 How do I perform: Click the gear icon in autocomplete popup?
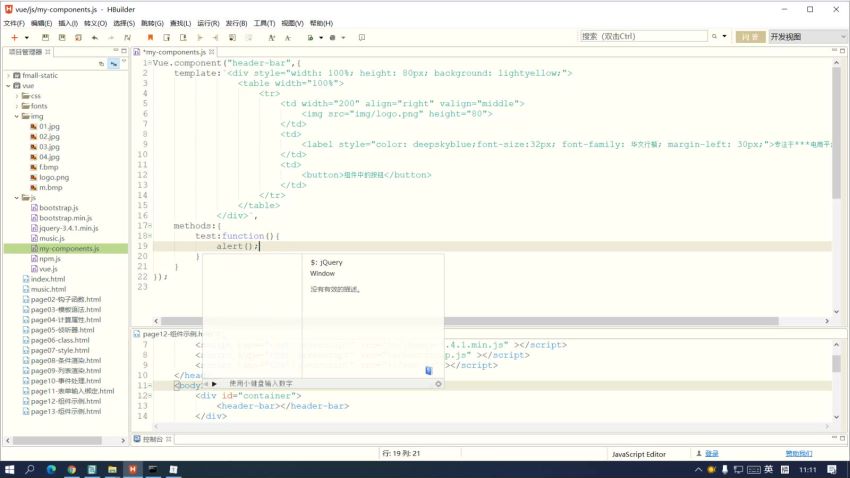[438, 384]
